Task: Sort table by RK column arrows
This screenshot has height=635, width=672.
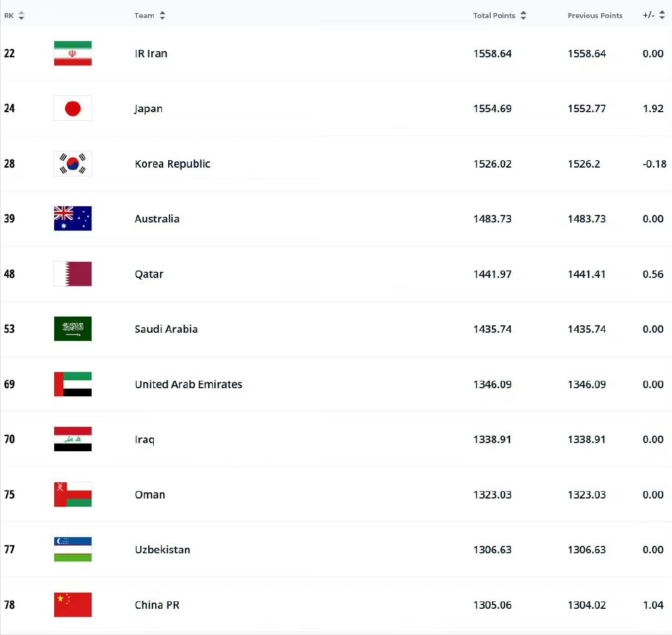Action: (x=21, y=16)
